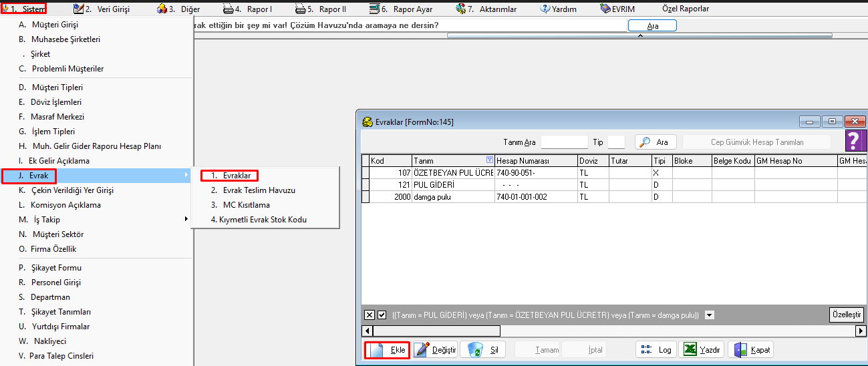Select the cell '740-01-001-002'
Image resolution: width=868 pixels, height=366 pixels.
coord(536,197)
